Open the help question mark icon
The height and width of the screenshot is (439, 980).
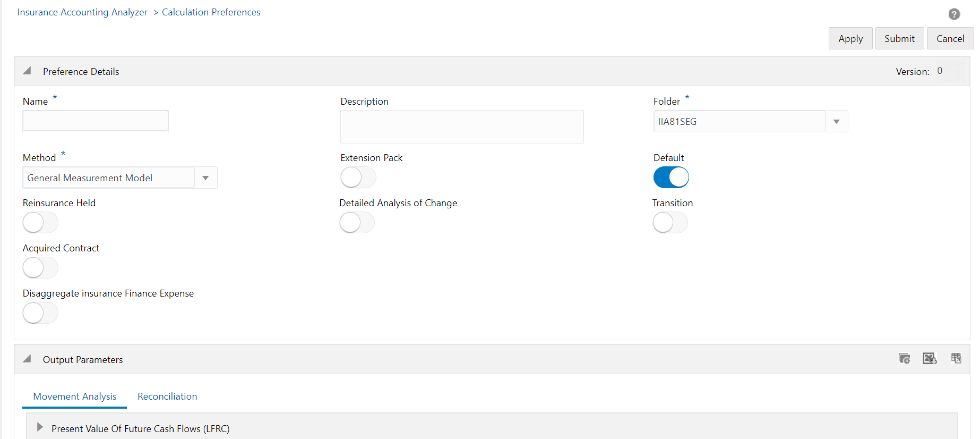pyautogui.click(x=954, y=14)
